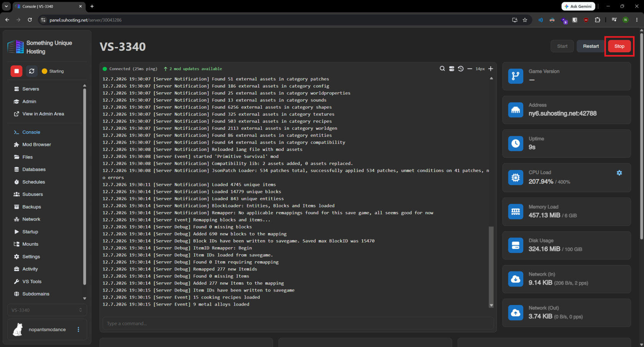Screen dimensions: 644x347
Task: Open user options three-dot menu for nopantsmcdance
Action: [79, 329]
